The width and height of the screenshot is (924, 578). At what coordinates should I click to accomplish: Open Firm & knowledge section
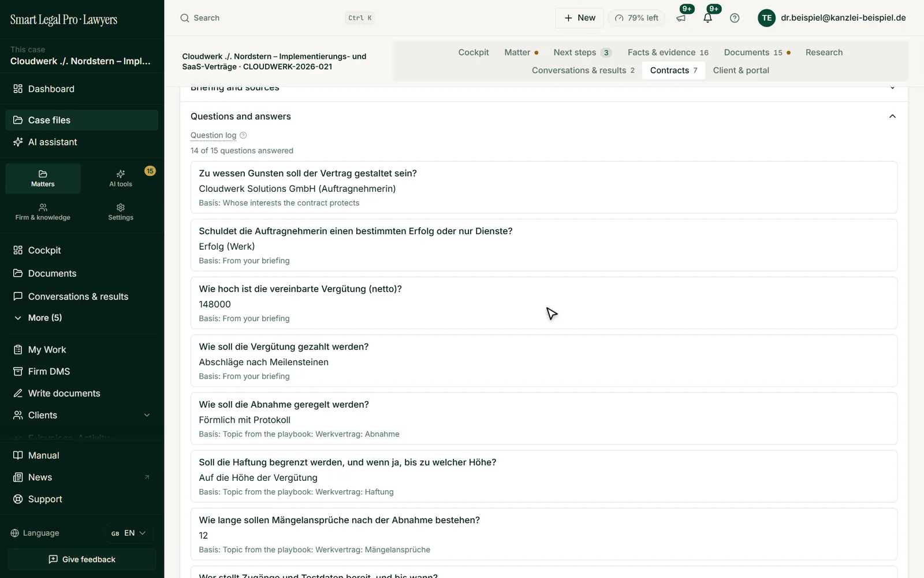[x=43, y=212]
